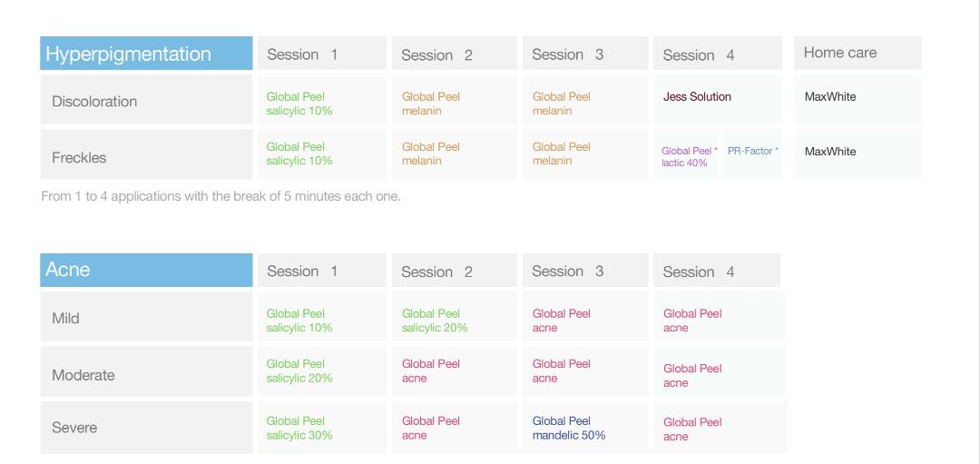980x464 pixels.
Task: Select the Mild acne row label
Action: 146,318
